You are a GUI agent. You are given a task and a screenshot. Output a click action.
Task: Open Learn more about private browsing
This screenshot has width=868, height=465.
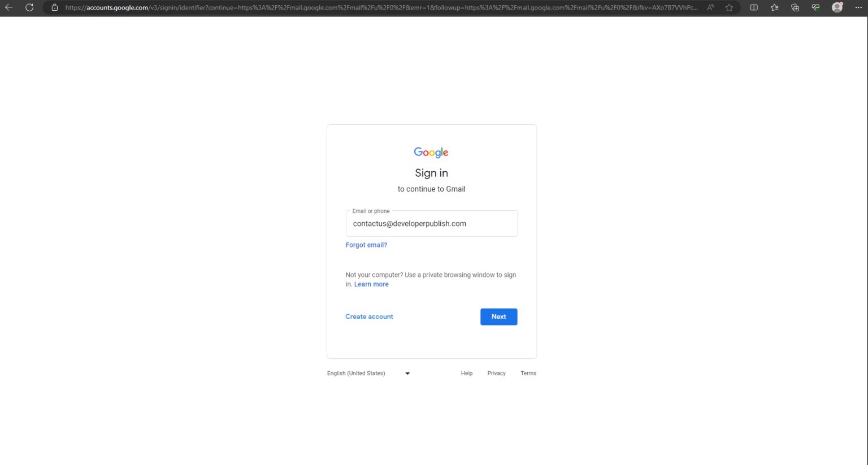click(371, 284)
